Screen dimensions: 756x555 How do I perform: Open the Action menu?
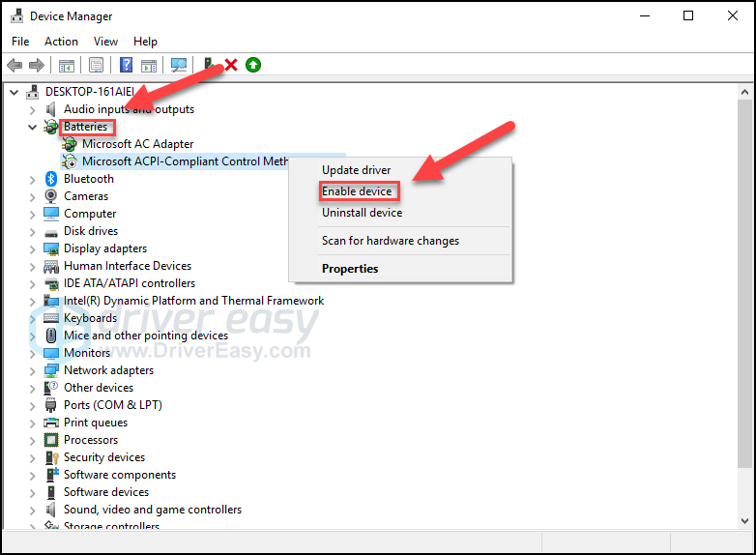[x=61, y=42]
